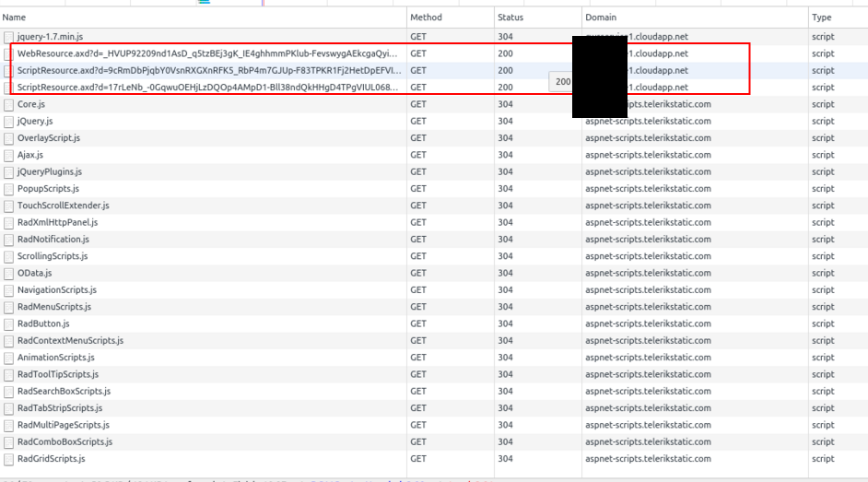Image resolution: width=868 pixels, height=482 pixels.
Task: Click file icon next to RadMultiPageScripts.js
Action: (x=8, y=426)
